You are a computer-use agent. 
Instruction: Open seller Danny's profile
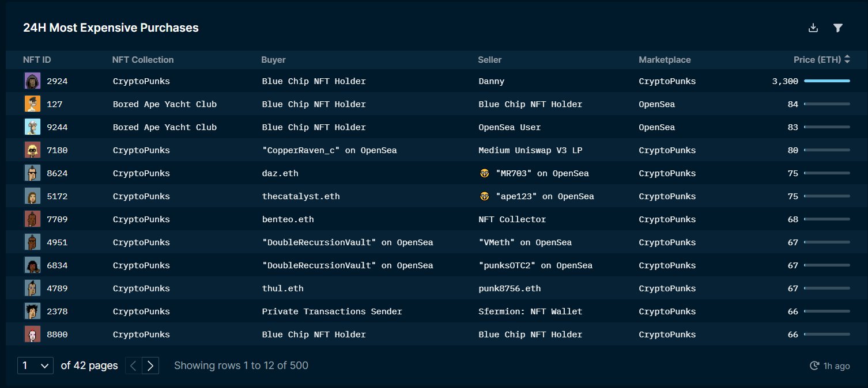[492, 81]
